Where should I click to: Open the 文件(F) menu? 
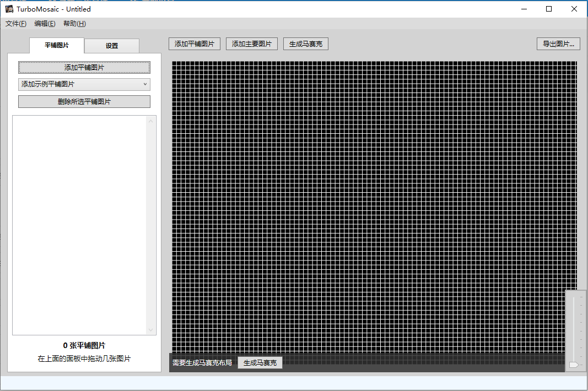(16, 24)
